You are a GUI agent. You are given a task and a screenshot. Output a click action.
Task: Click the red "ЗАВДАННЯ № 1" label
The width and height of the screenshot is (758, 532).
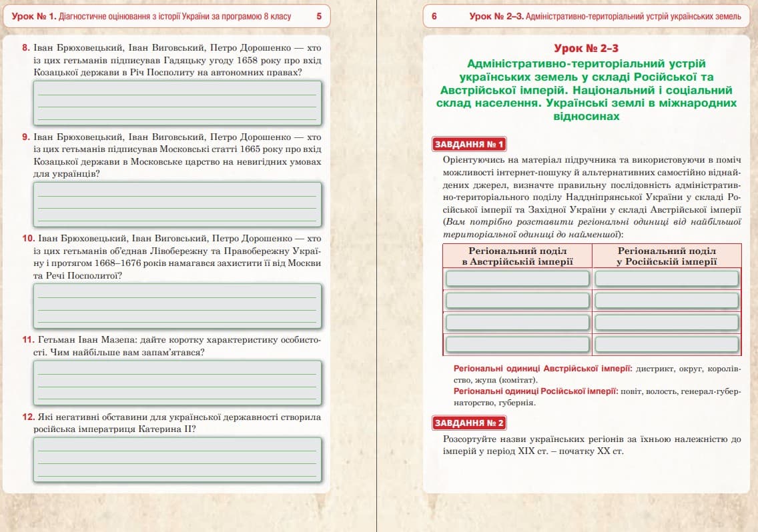(470, 144)
